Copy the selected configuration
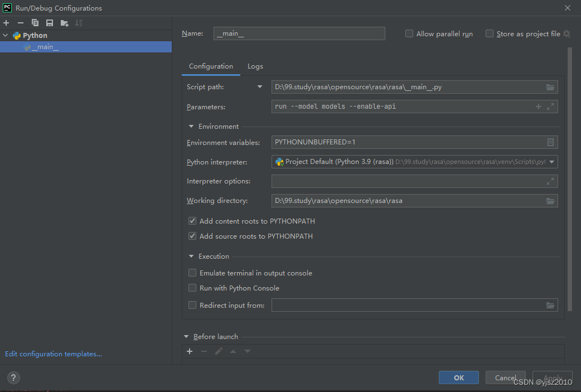Image resolution: width=581 pixels, height=392 pixels. coord(35,23)
